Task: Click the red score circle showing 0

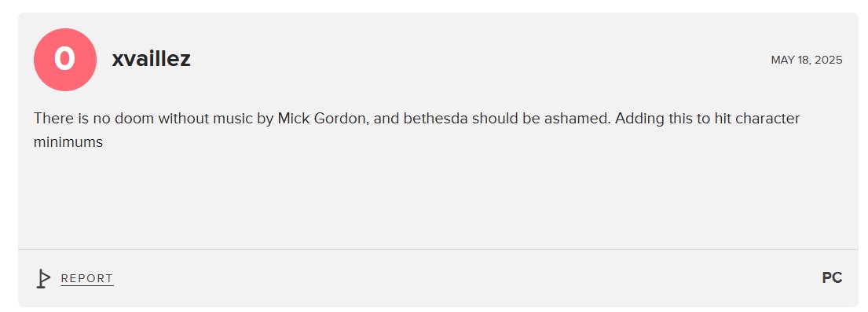Action: (64, 59)
